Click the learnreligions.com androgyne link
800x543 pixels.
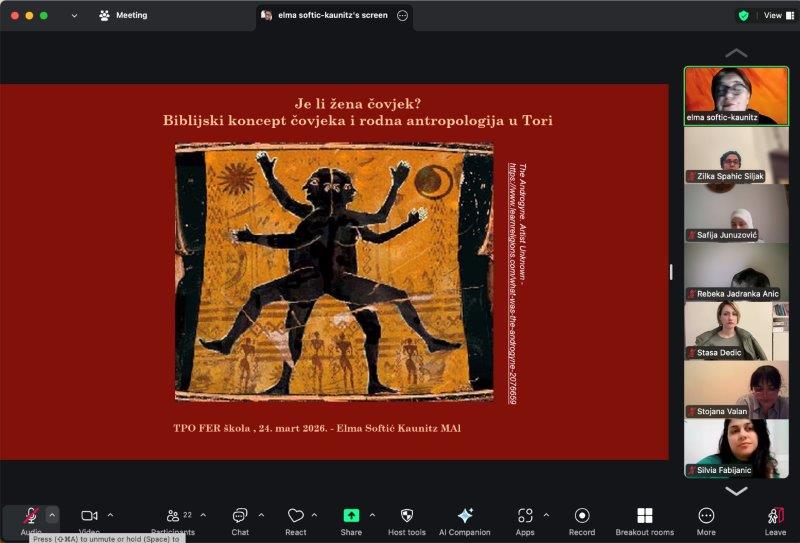512,283
